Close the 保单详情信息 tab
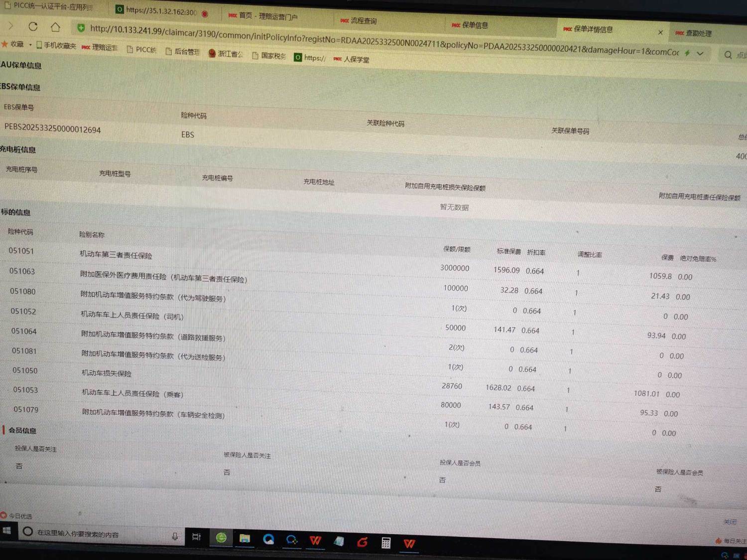The width and height of the screenshot is (747, 560). [x=660, y=32]
